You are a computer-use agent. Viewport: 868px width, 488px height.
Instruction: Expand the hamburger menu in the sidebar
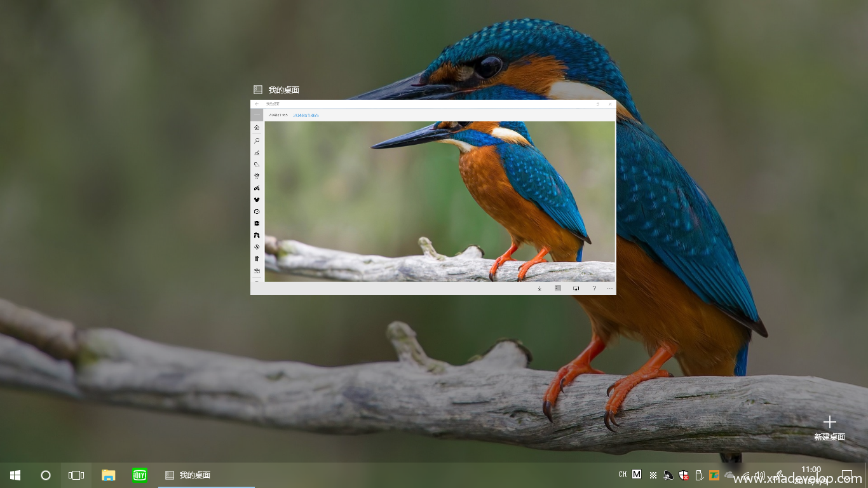257,115
